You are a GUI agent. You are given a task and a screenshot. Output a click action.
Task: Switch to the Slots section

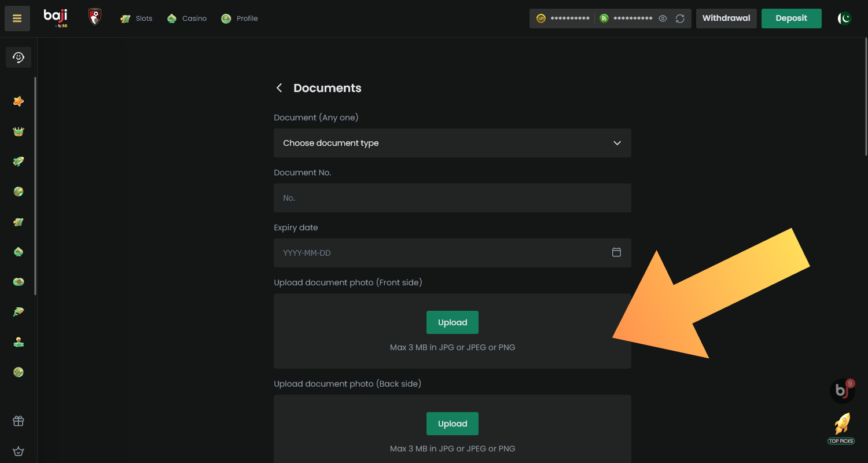coord(137,18)
